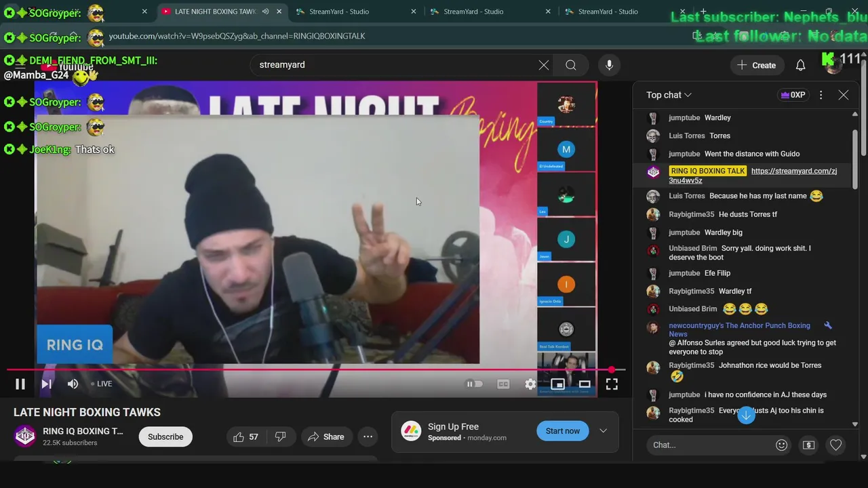Viewport: 868px width, 488px height.
Task: Open the RING IQ BOXING T... channel name
Action: click(x=83, y=431)
